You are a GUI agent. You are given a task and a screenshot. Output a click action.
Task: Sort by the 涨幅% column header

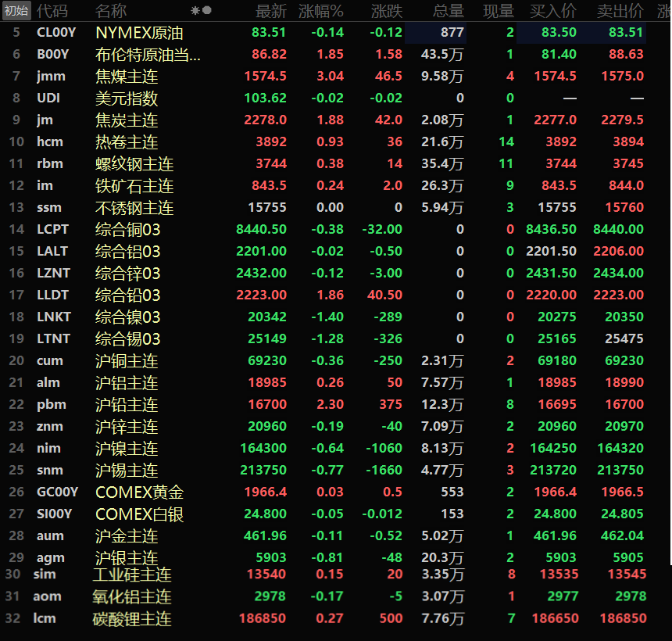[x=321, y=11]
